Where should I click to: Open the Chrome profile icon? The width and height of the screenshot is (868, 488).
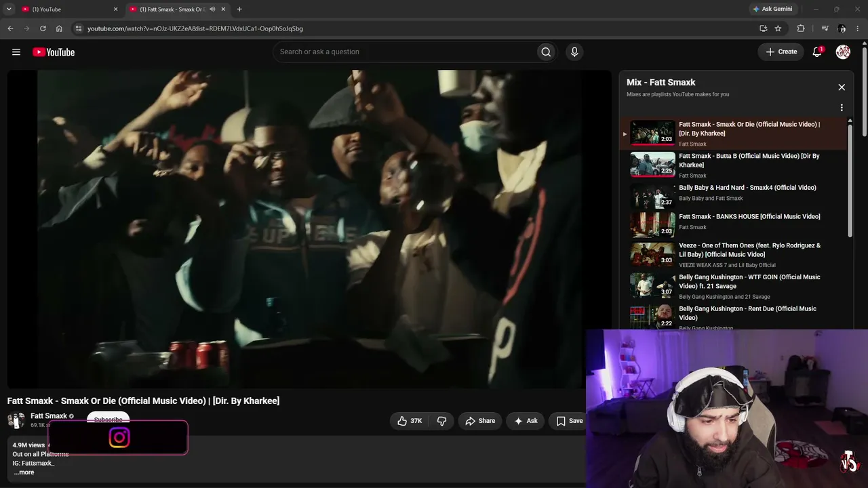tap(842, 28)
